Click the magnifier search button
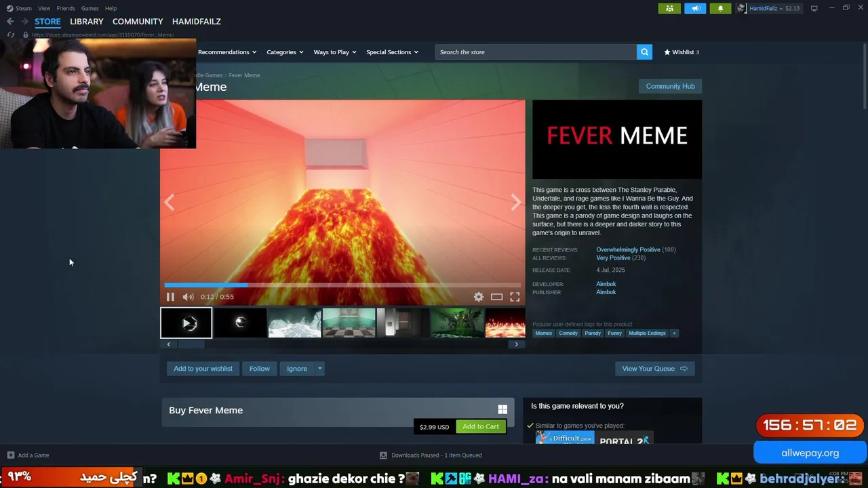Image resolution: width=868 pixels, height=488 pixels. pos(644,52)
